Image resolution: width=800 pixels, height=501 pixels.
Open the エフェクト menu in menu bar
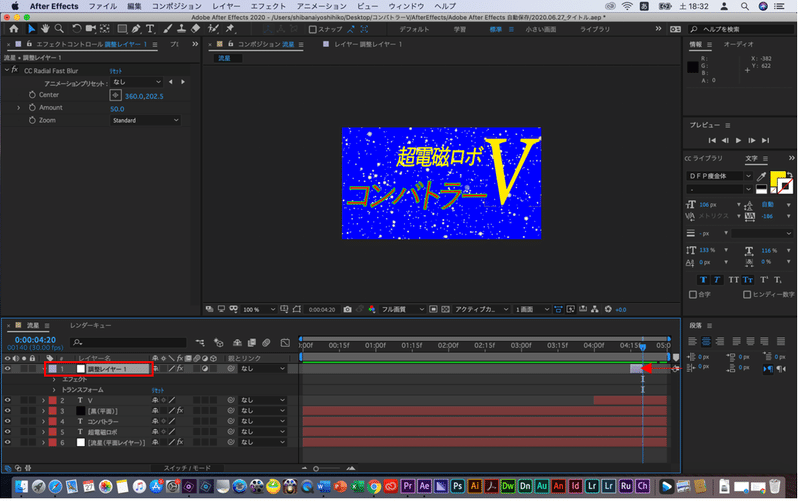pos(268,6)
